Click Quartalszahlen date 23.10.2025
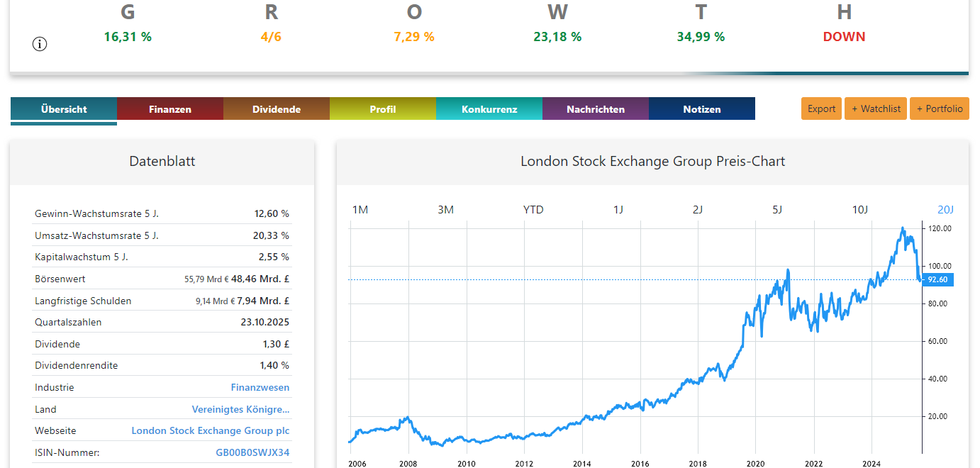Screen dimensions: 980x468 point(265,322)
